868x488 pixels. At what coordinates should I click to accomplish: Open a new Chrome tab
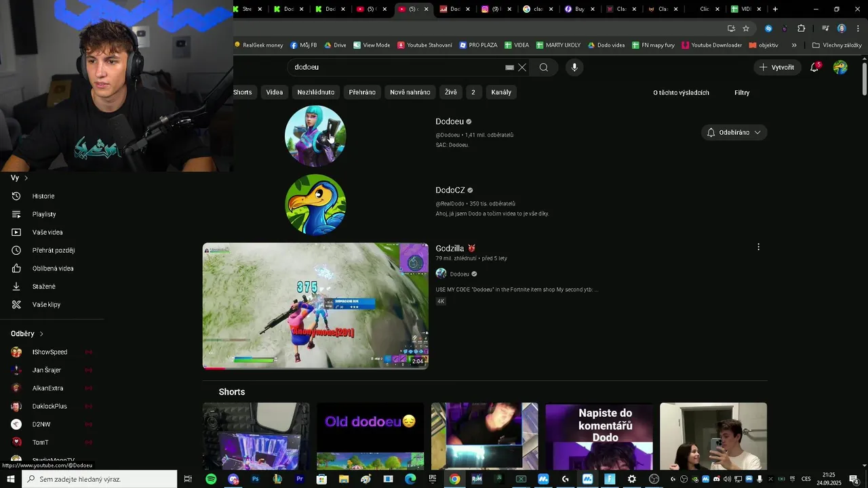tap(775, 9)
